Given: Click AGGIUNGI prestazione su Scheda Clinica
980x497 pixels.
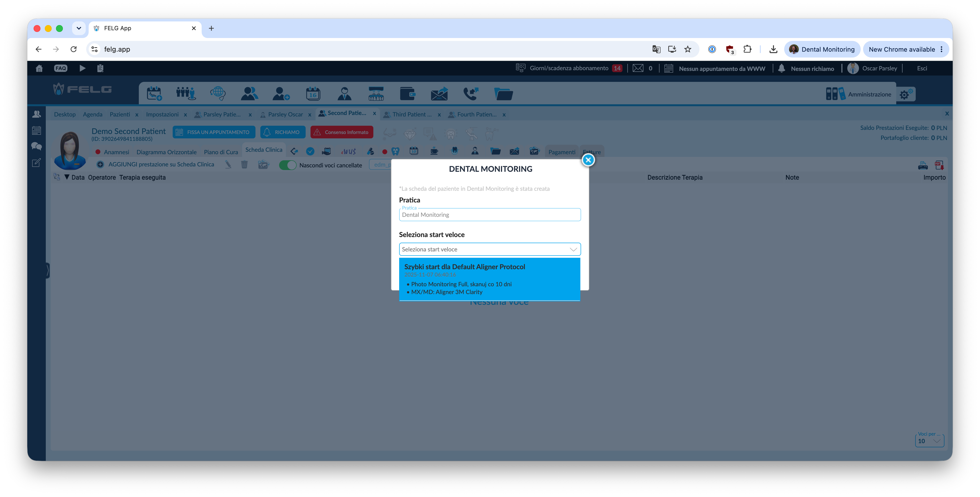Looking at the screenshot, I should click(156, 164).
